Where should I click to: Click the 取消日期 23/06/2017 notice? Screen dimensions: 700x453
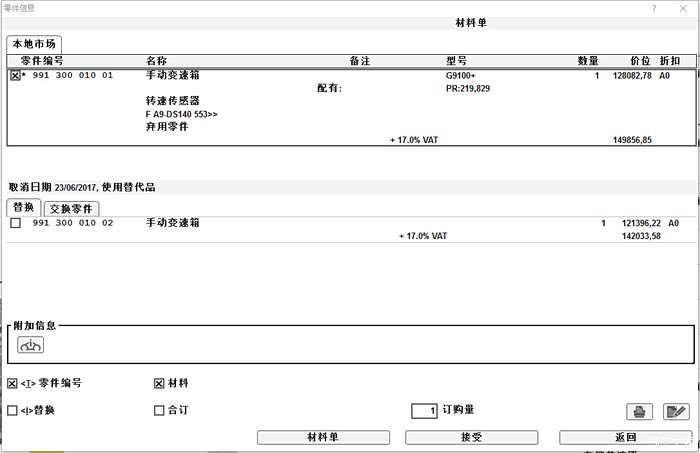click(x=82, y=187)
